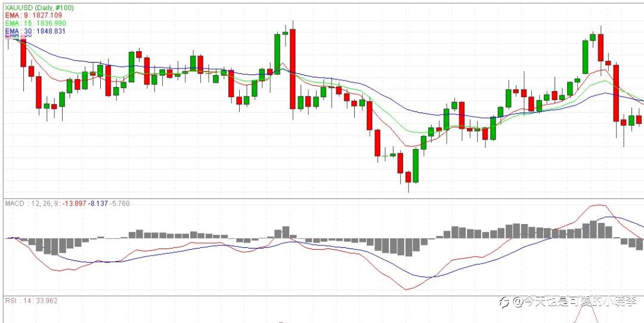Select the large green candle rebounding from the low
644x323 pixels.
[x=416, y=166]
